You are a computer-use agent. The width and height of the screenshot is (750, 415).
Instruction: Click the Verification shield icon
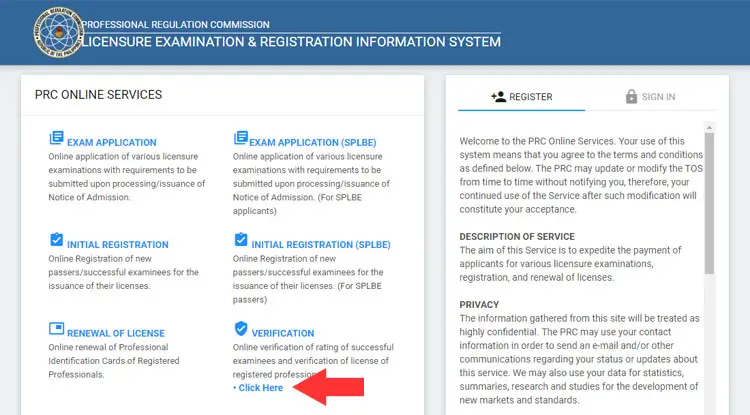click(241, 328)
